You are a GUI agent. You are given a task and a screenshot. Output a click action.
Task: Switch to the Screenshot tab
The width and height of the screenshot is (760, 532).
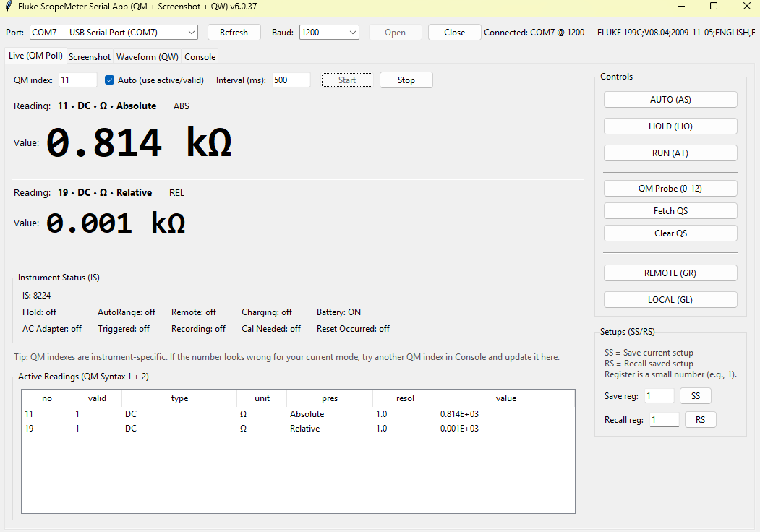coord(90,57)
